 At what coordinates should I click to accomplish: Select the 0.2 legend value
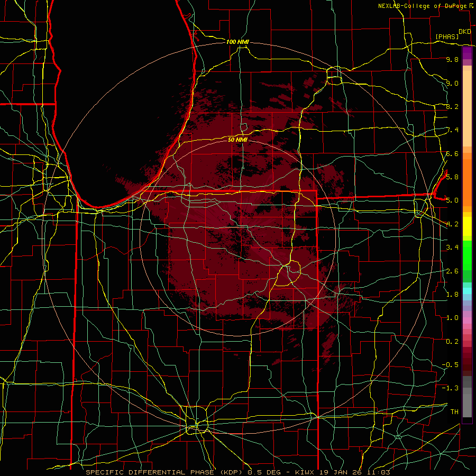tap(452, 342)
